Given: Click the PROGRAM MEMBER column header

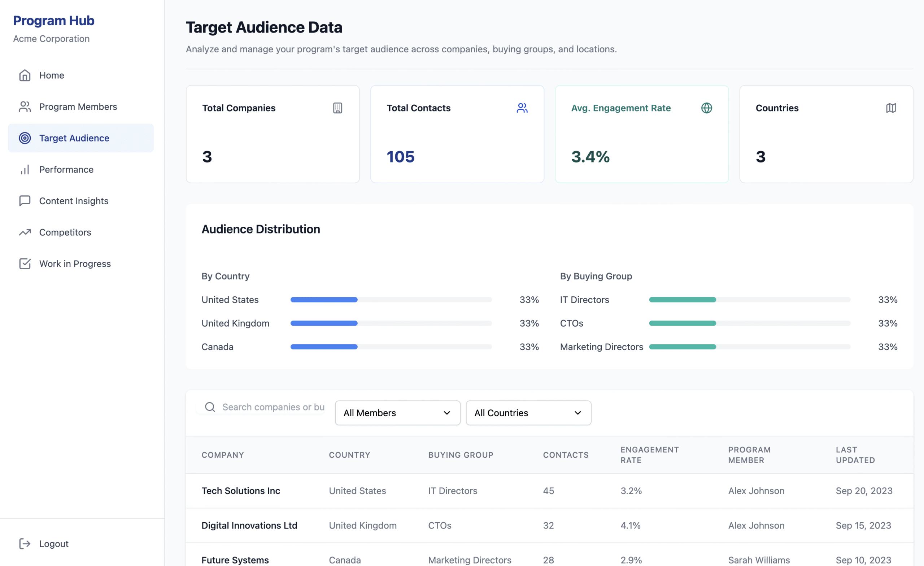Looking at the screenshot, I should pos(749,455).
